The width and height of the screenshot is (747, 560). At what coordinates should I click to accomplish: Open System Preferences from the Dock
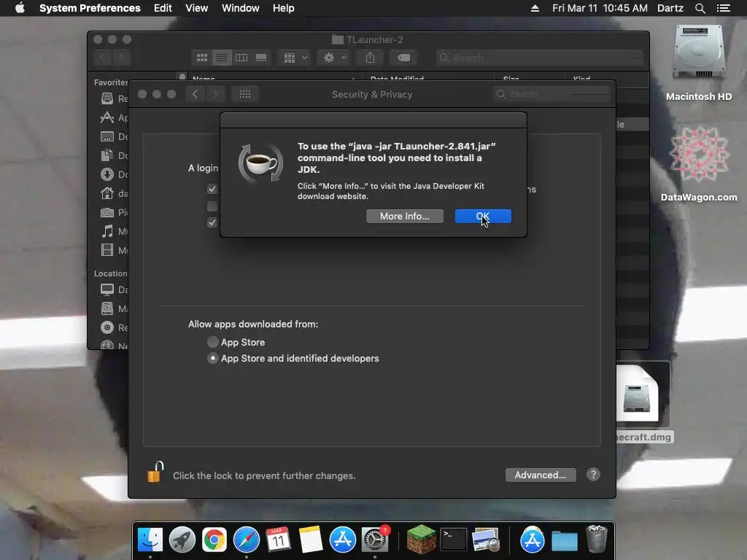pos(375,540)
